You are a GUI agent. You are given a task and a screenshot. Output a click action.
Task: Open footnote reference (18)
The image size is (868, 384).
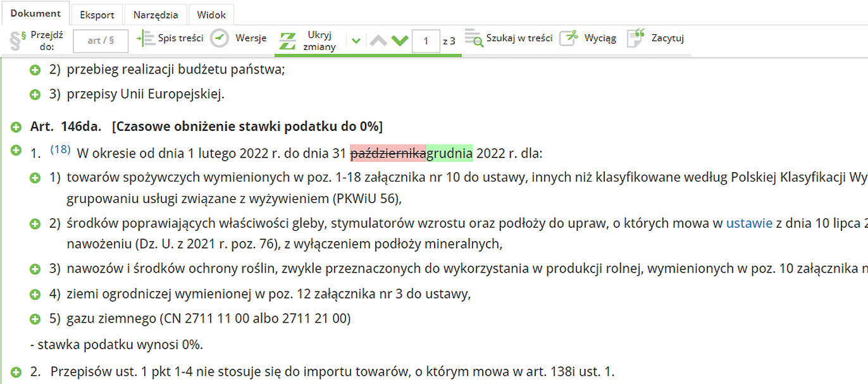coord(60,150)
